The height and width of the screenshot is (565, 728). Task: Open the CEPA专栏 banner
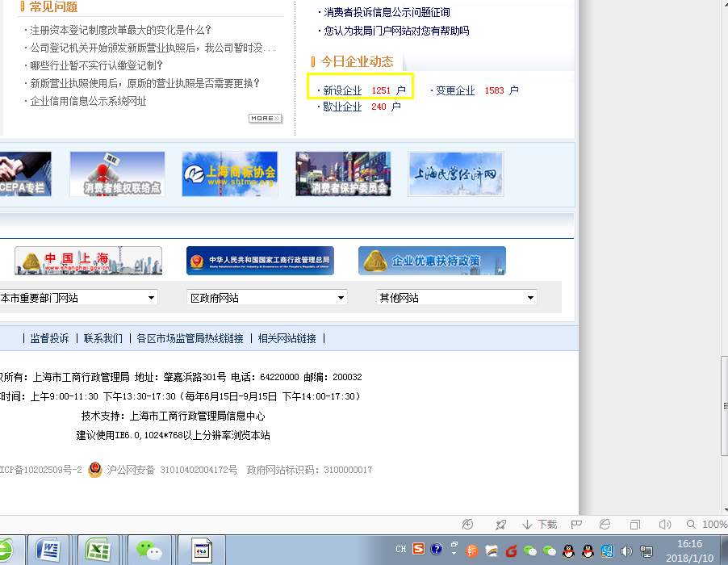25,174
